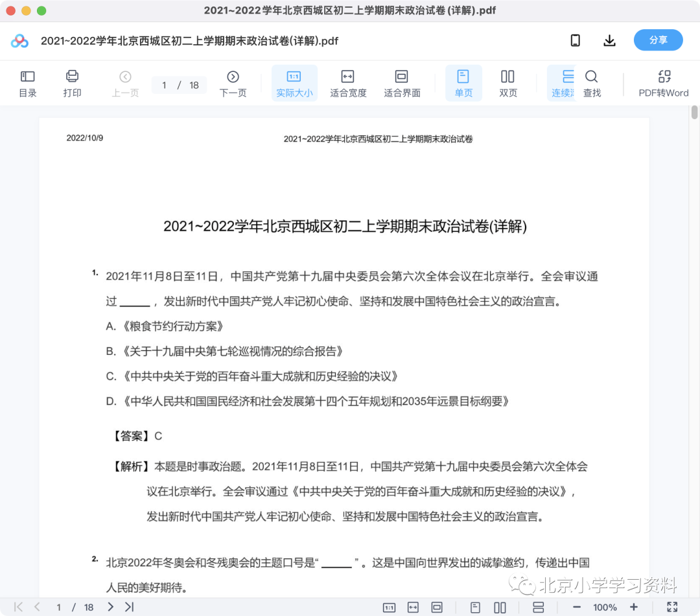Click the Baidu Netdisk cloud logo
Viewport: 700px width, 616px height.
click(x=19, y=41)
